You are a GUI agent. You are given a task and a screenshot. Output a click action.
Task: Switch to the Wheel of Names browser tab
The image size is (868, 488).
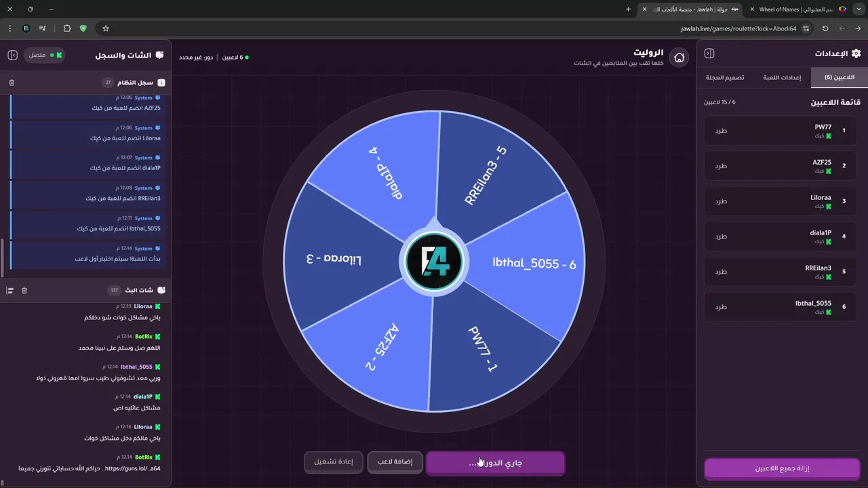[797, 9]
